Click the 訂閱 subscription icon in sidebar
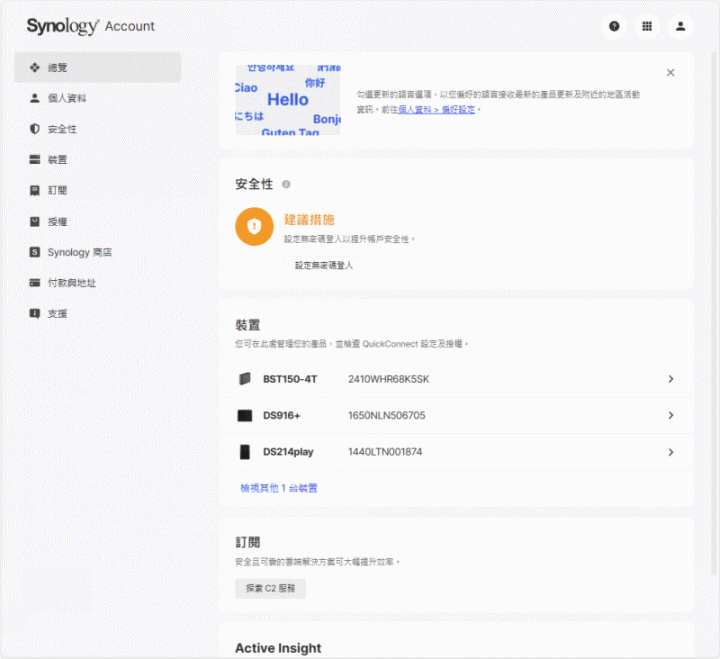Image resolution: width=720 pixels, height=659 pixels. pos(35,190)
